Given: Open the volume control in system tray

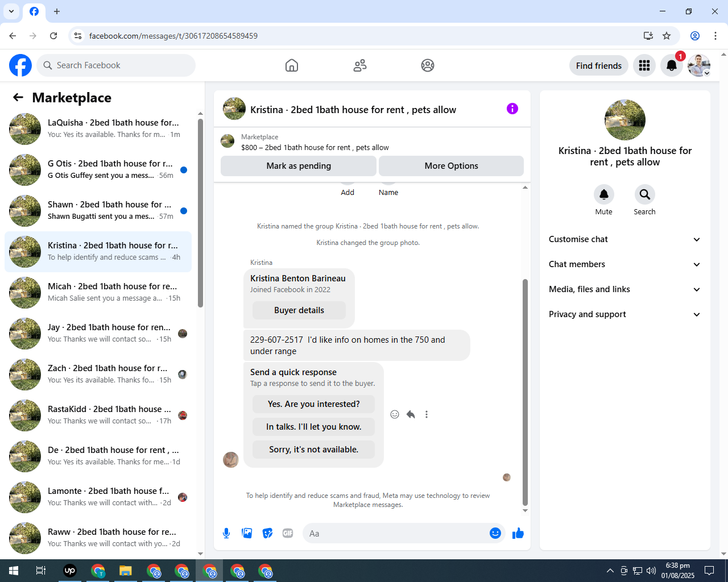Looking at the screenshot, I should coord(651,571).
